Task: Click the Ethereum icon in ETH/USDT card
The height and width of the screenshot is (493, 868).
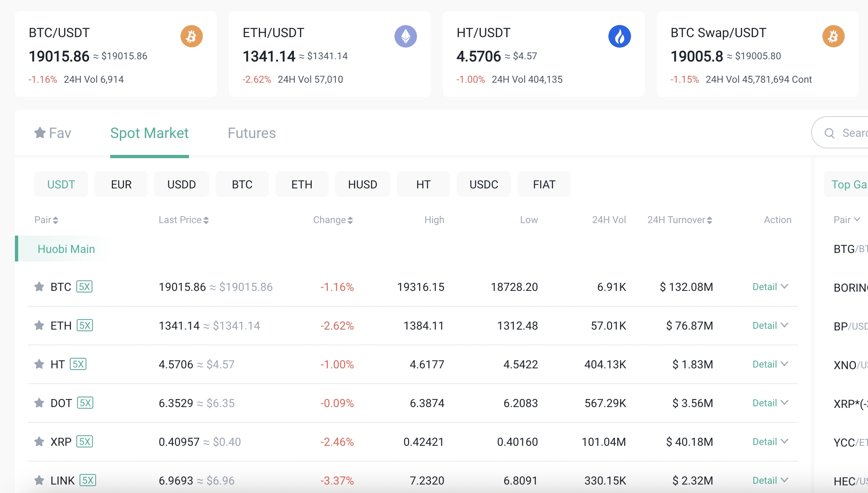Action: coord(405,36)
